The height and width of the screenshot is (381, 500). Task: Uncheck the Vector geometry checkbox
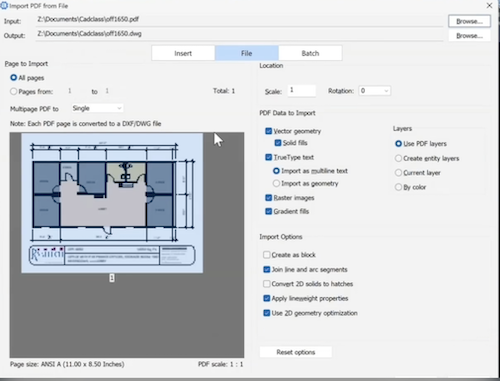click(269, 131)
